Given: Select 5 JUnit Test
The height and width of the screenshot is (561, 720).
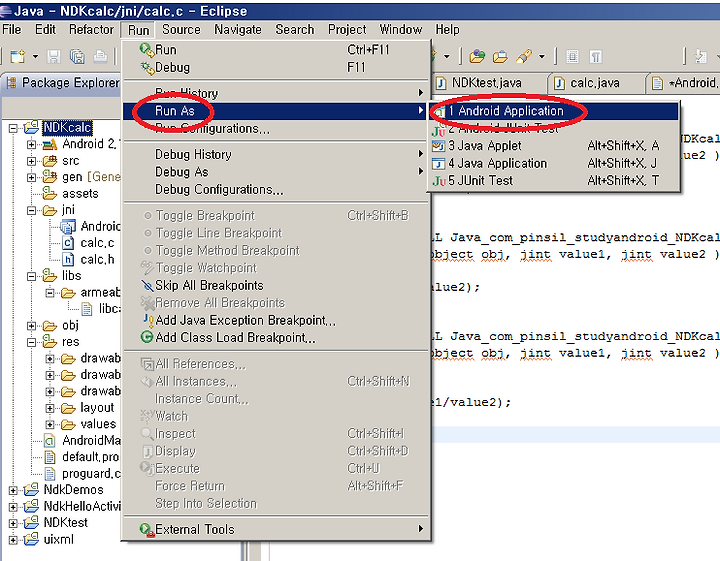Looking at the screenshot, I should pyautogui.click(x=554, y=180).
